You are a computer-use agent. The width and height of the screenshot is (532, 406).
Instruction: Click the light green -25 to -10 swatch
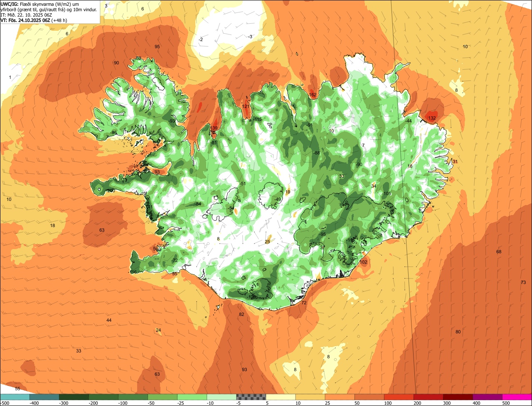[192, 397]
